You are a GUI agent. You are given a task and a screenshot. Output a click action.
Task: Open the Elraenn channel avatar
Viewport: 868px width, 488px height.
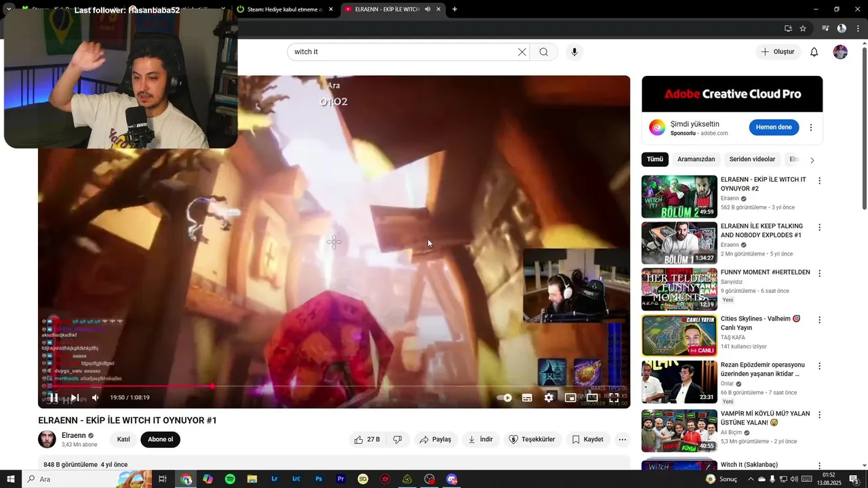47,439
